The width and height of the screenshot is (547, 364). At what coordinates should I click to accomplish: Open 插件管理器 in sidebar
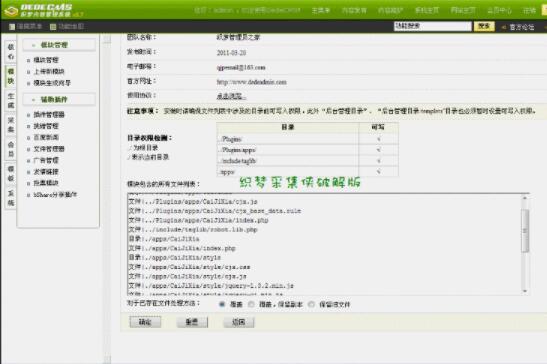tap(49, 114)
